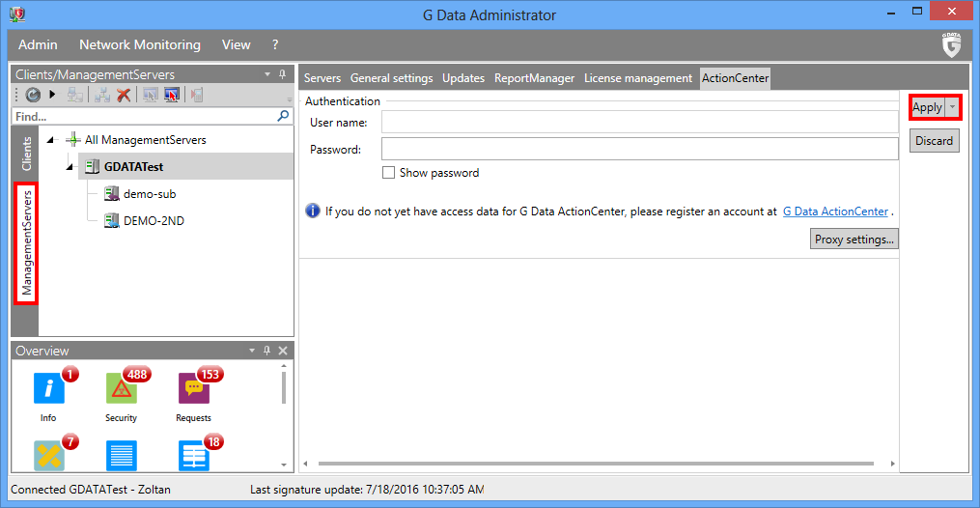
Task: Click the blue monitor with red cursor icon
Action: tap(171, 95)
